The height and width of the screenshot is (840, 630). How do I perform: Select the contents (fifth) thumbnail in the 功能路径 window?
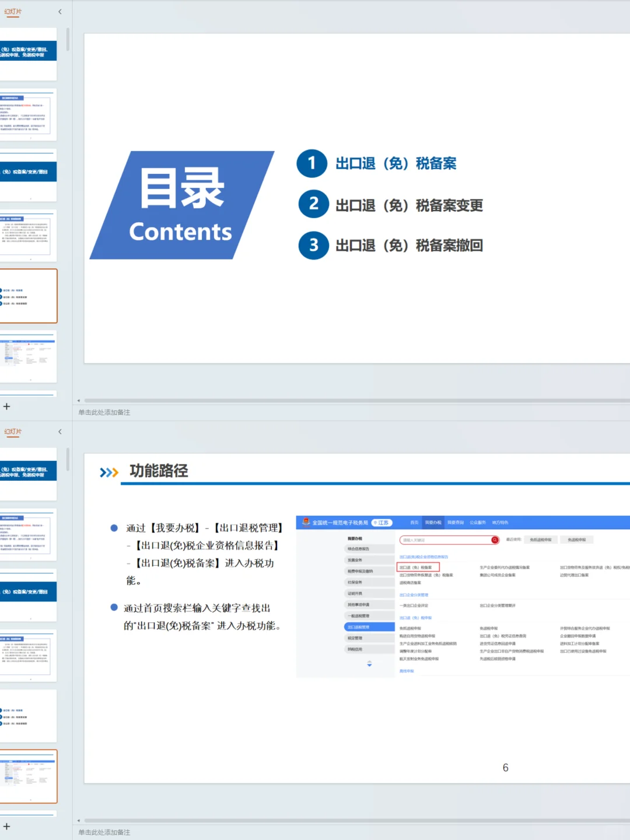[x=28, y=716]
